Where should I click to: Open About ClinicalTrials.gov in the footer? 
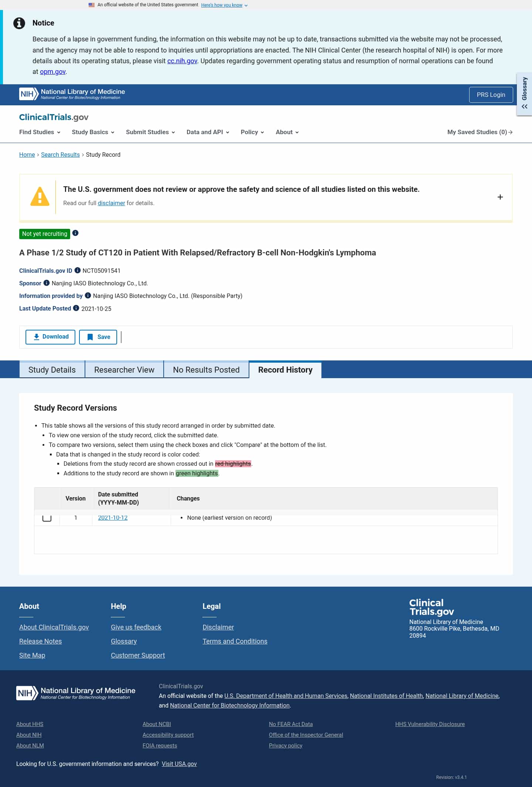pos(54,627)
